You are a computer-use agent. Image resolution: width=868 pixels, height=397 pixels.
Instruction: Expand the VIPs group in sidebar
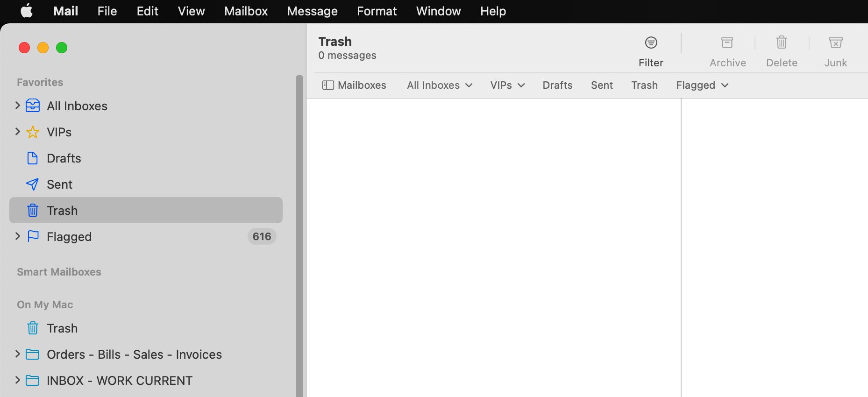(18, 132)
